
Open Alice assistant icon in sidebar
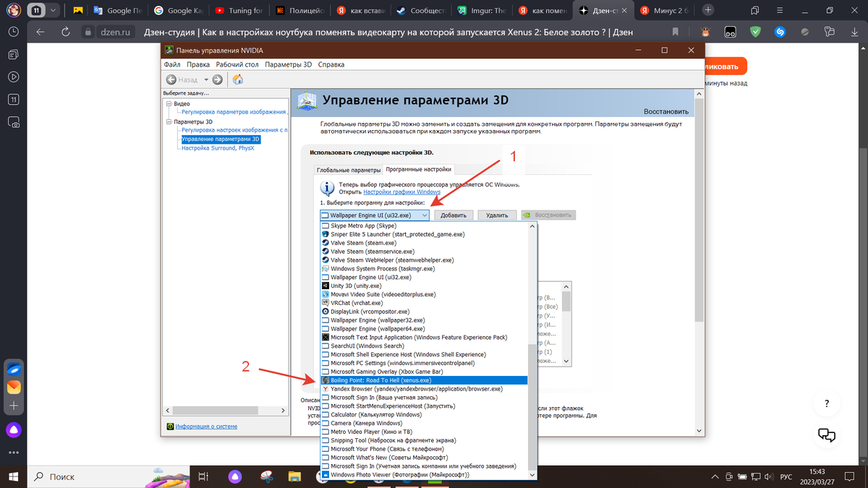[14, 429]
